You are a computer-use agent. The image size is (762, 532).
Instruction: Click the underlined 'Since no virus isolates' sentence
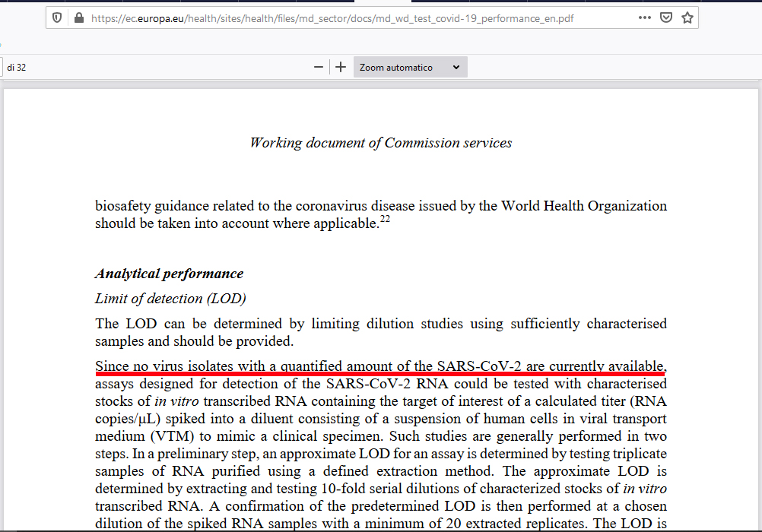pos(380,366)
